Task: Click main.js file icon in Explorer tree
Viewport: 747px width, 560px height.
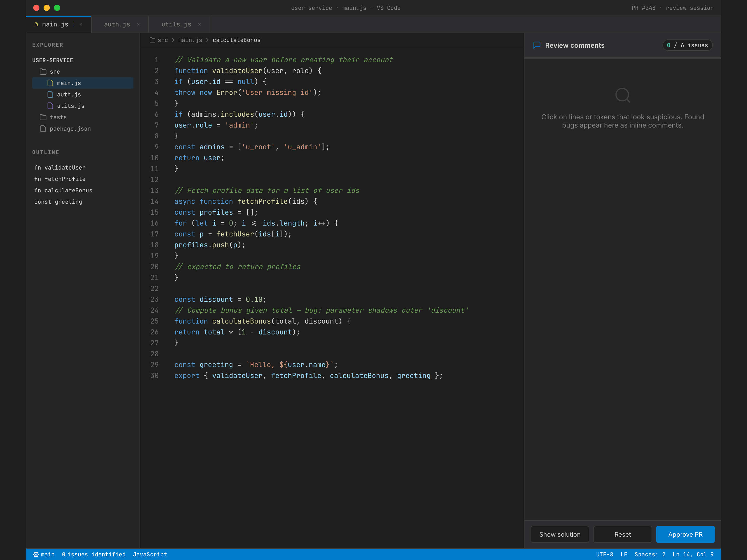Action: click(x=50, y=83)
